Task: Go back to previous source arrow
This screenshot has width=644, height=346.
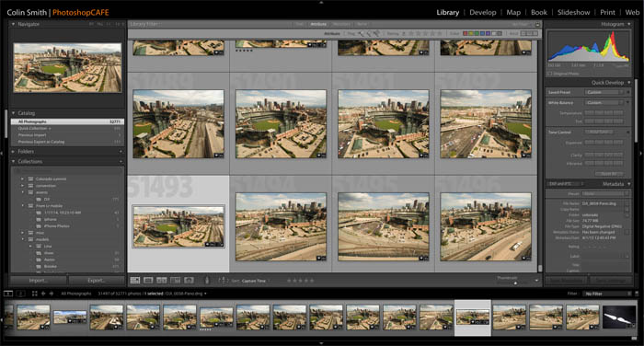Action: (x=43, y=294)
